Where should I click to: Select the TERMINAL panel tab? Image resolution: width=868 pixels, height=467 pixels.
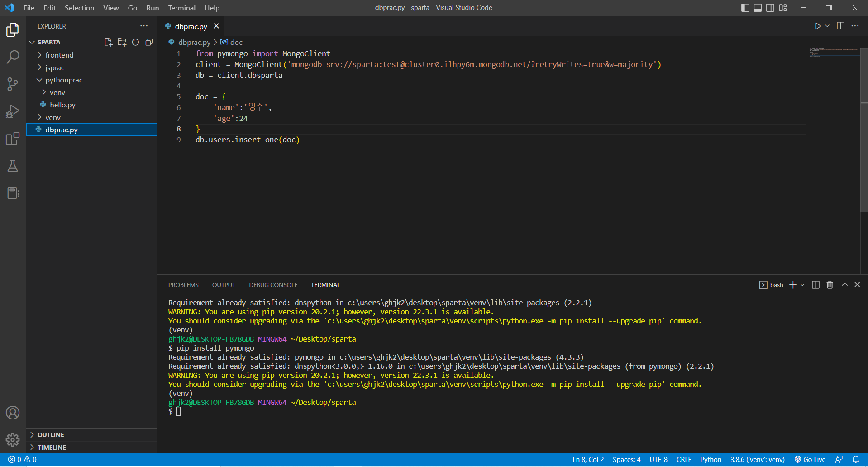coord(325,285)
